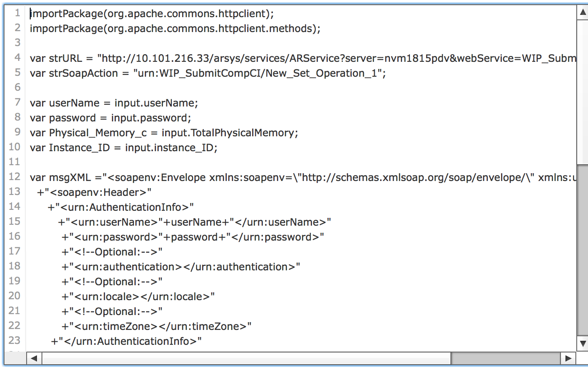Image resolution: width=588 pixels, height=371 pixels.
Task: Click the <urn:authentication> line
Action: tap(181, 267)
